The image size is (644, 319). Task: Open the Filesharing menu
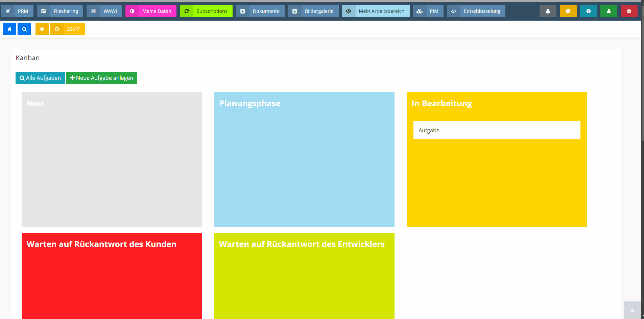click(60, 11)
